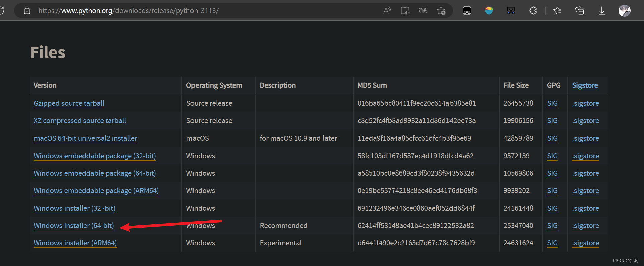Screen dimensions: 644x266
Task: Download macOS 64-bit universal2 installer
Action: (86, 138)
